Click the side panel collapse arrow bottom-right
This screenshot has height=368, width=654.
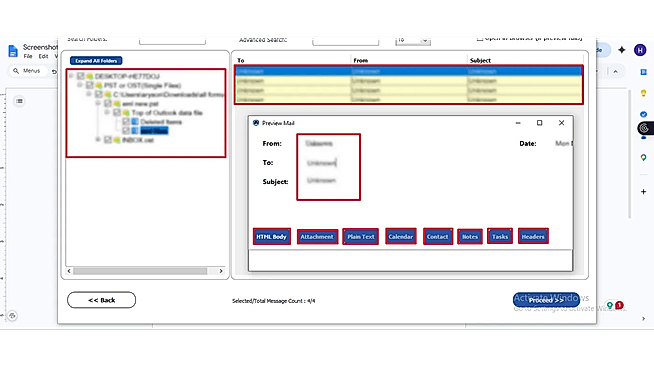tap(643, 319)
